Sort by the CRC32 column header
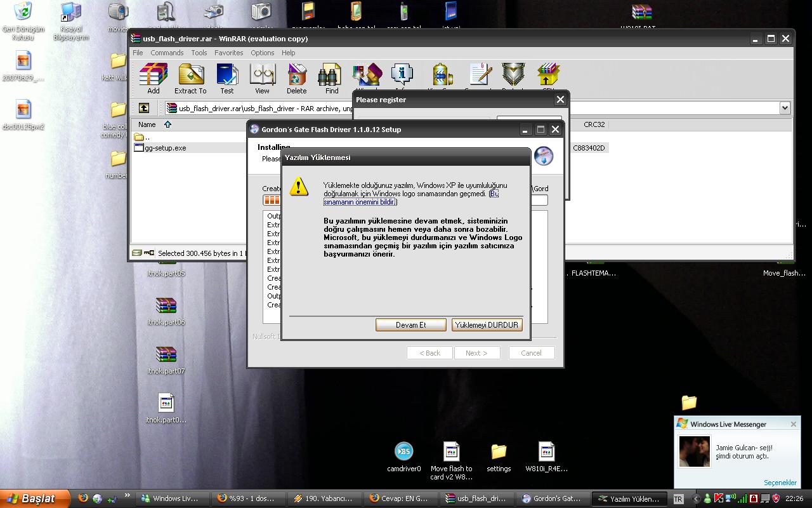 pos(594,124)
